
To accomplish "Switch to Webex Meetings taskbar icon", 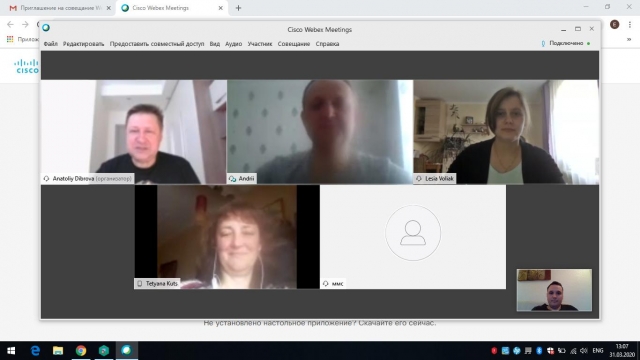I will (127, 351).
